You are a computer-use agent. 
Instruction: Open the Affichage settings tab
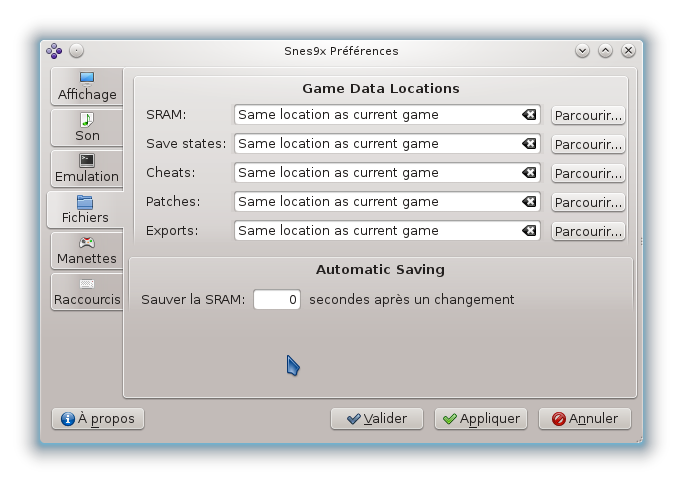[87, 86]
